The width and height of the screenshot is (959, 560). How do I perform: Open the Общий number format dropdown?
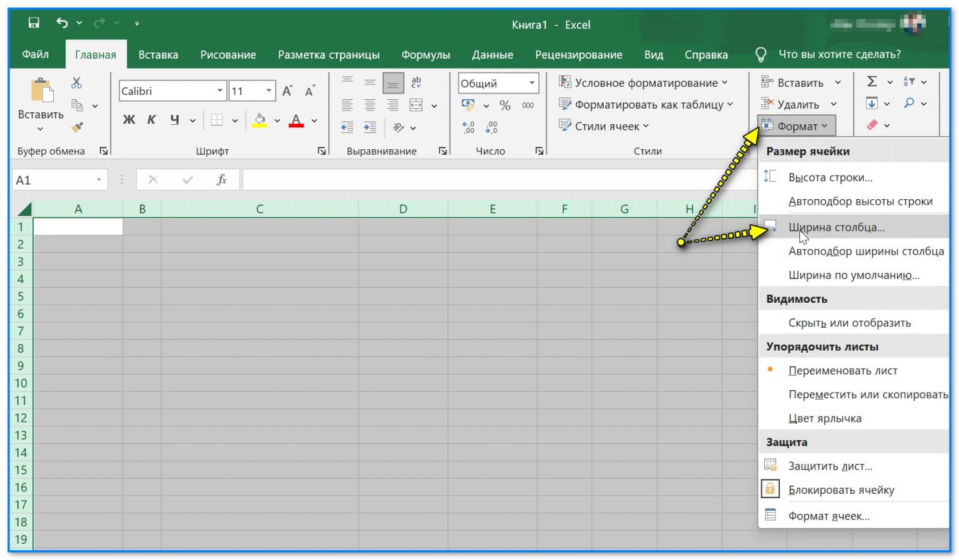(532, 83)
